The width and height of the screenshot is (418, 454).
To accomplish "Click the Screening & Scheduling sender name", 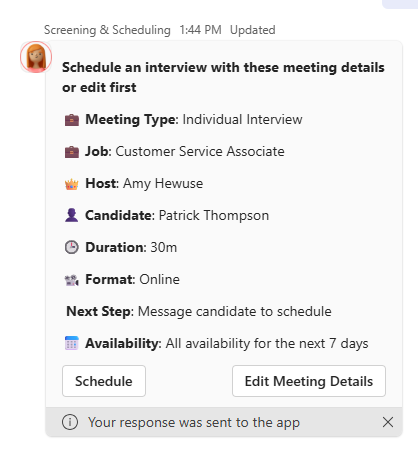I will point(107,30).
